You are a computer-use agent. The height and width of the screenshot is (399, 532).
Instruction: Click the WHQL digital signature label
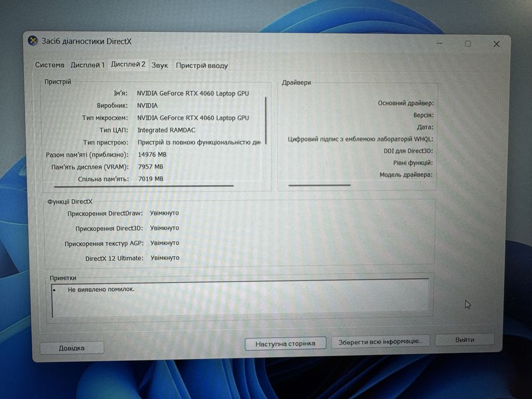coord(360,139)
